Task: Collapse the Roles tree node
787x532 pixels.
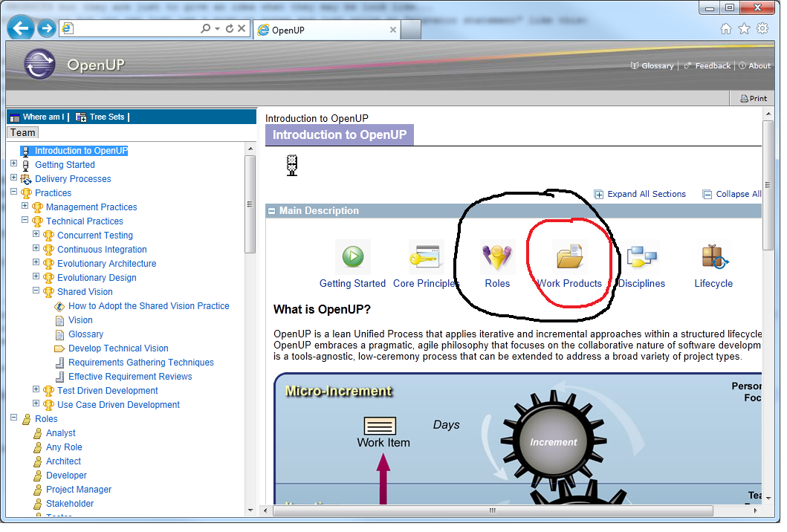Action: click(x=14, y=418)
